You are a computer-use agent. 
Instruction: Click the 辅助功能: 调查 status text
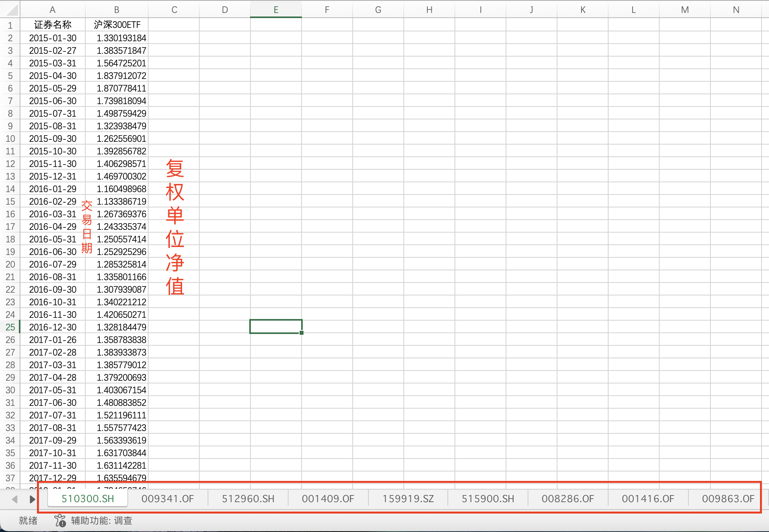pos(101,521)
